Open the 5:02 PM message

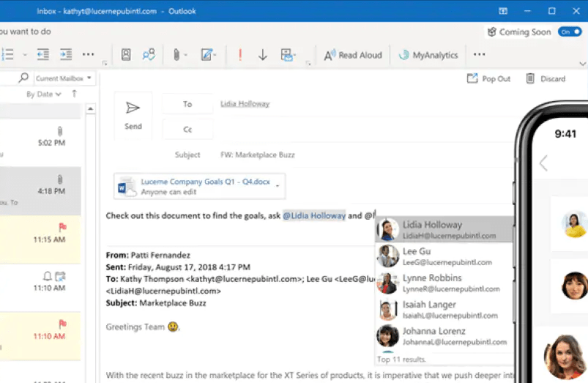(40, 143)
